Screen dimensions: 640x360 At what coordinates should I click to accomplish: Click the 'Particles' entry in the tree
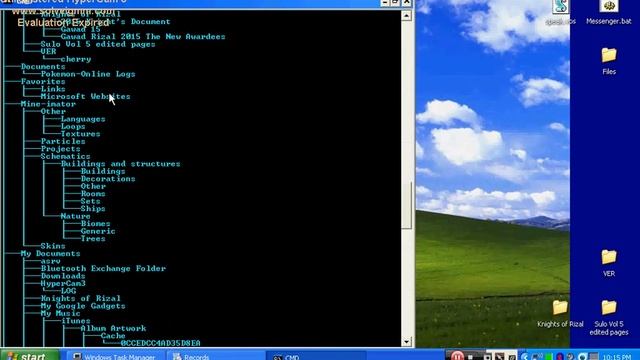coord(63,141)
